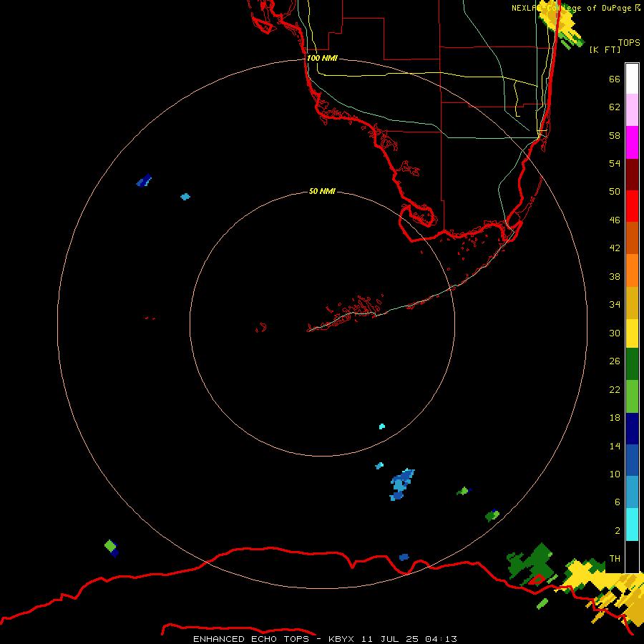Click the light green legend swatch
Image resolution: width=644 pixels, height=644 pixels.
click(632, 396)
